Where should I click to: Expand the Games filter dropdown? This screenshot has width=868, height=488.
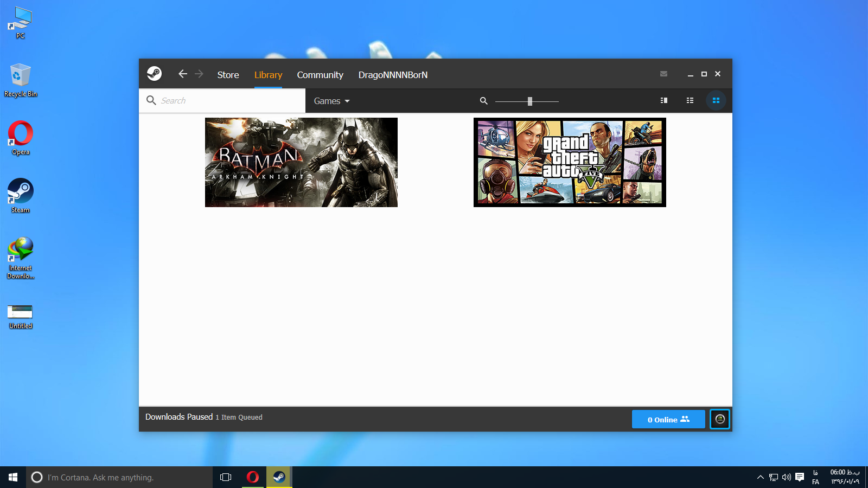[331, 101]
